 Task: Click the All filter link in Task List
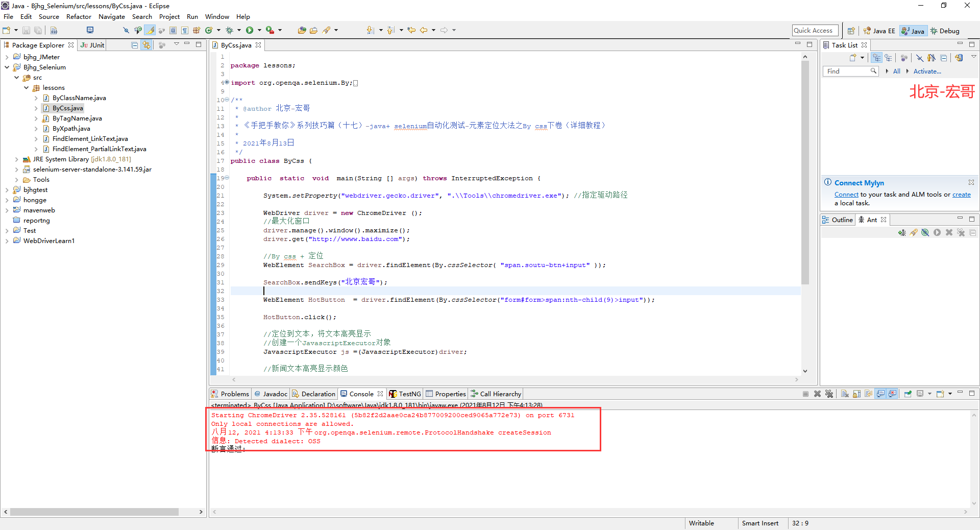(896, 71)
